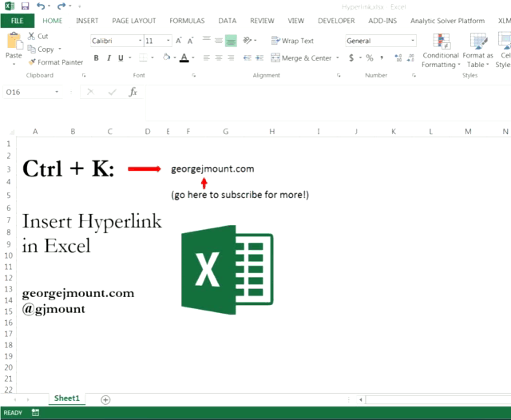Open the FILE tab
The width and height of the screenshot is (511, 420).
pos(18,21)
